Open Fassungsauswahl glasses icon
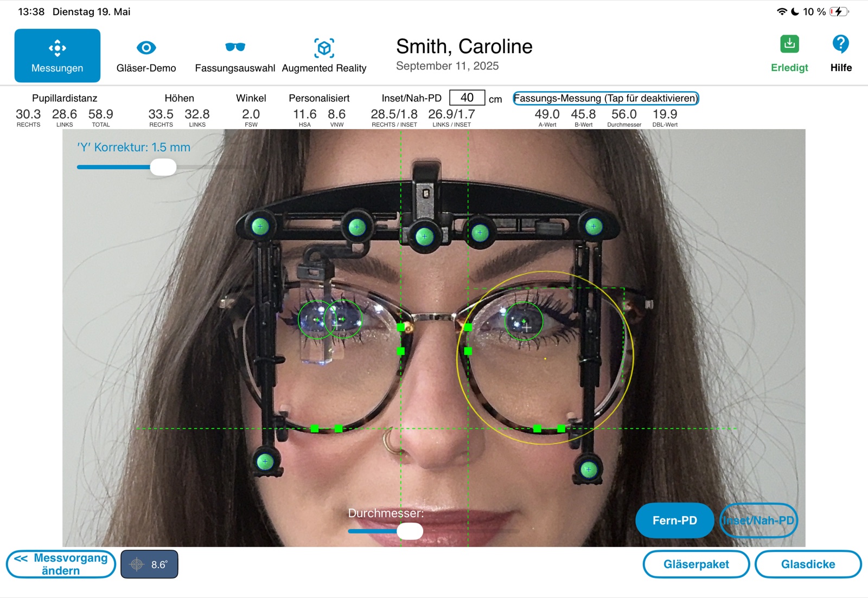 click(x=235, y=47)
